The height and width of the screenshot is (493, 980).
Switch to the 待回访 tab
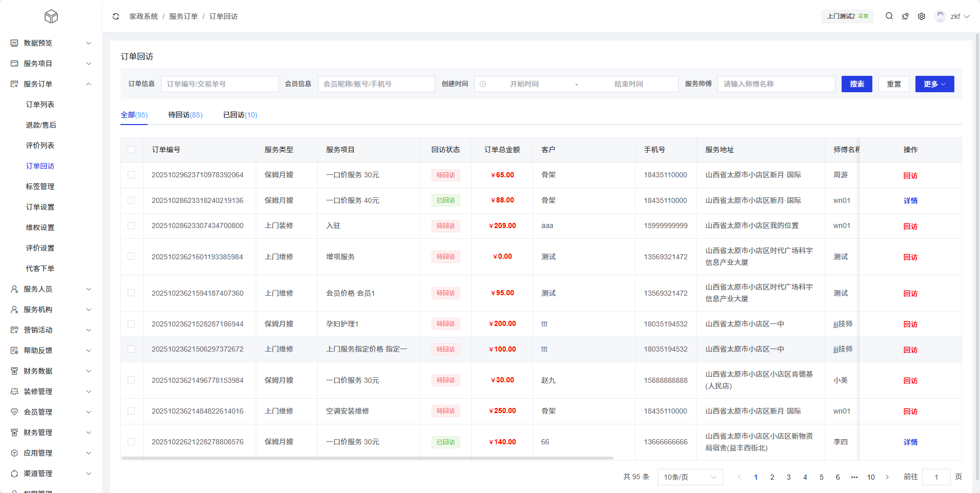tap(185, 115)
